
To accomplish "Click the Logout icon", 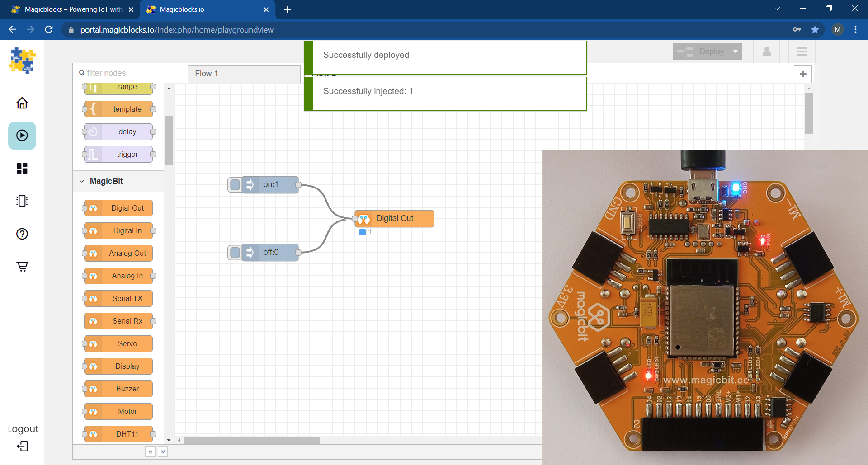I will [x=22, y=446].
